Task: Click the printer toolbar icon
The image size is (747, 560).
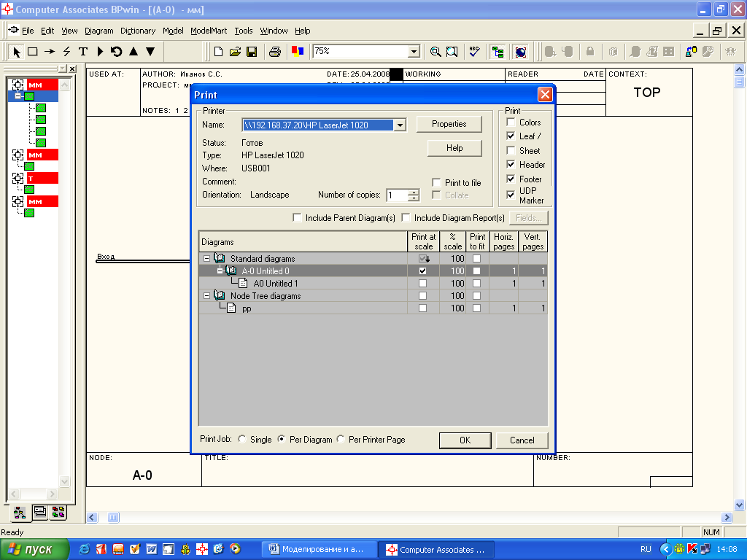Action: [x=275, y=52]
